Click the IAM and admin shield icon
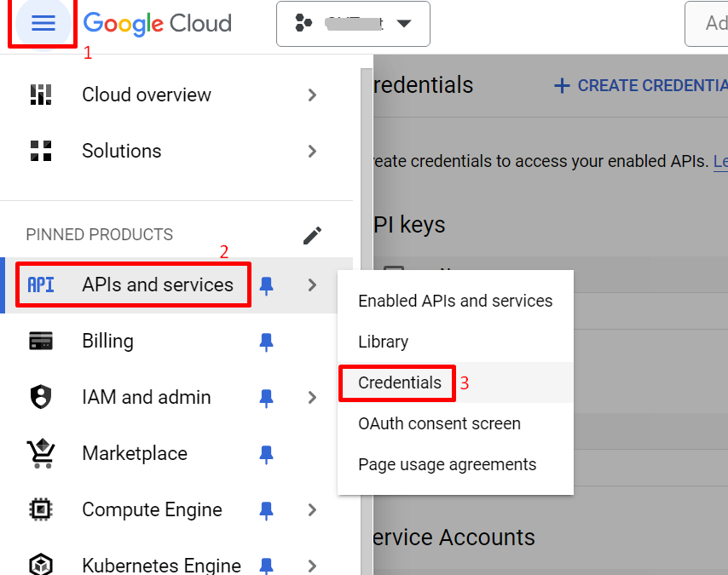 (39, 397)
